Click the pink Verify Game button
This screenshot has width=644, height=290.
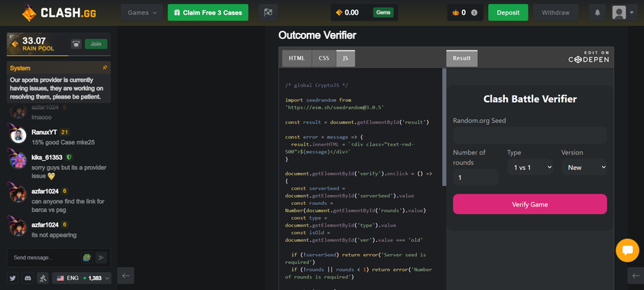(530, 204)
